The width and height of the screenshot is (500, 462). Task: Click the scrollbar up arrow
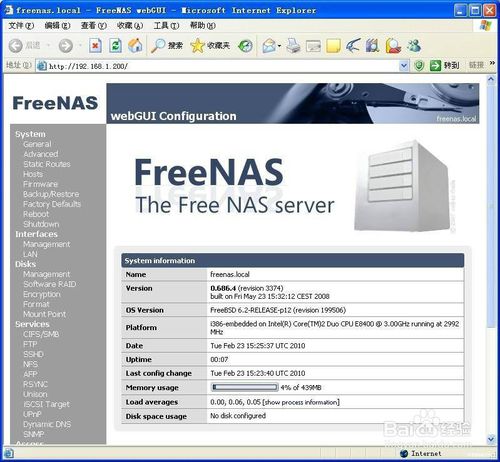click(491, 79)
